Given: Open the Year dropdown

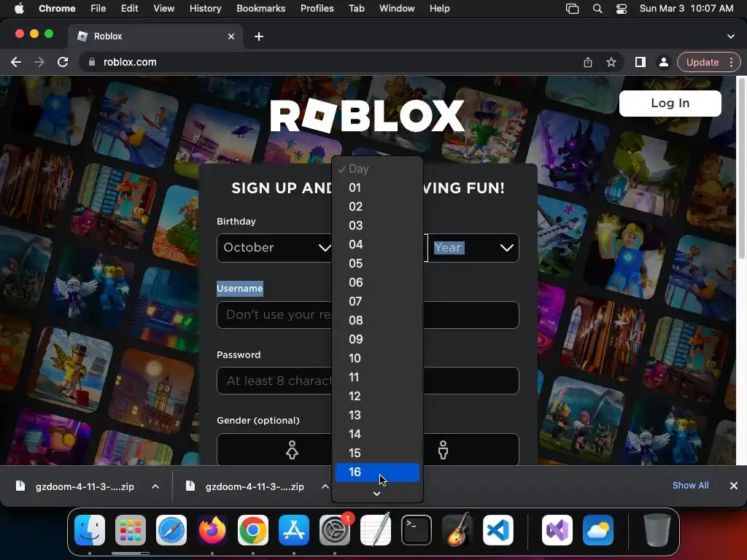Looking at the screenshot, I should (473, 248).
